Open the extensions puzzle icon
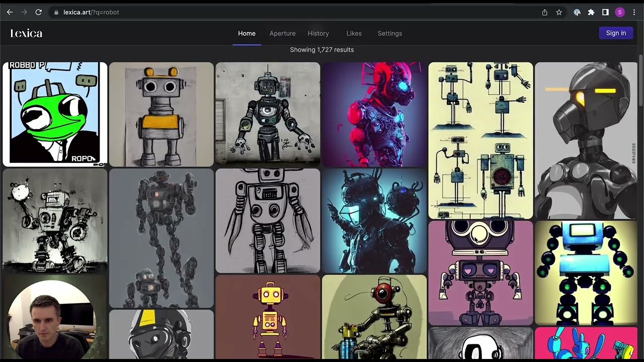The width and height of the screenshot is (644, 362). coord(591,12)
